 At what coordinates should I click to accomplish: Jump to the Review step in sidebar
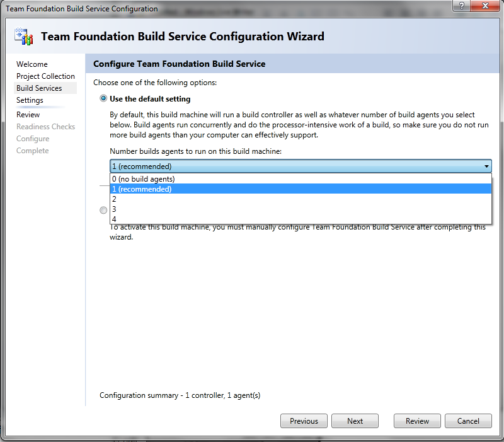coord(28,115)
